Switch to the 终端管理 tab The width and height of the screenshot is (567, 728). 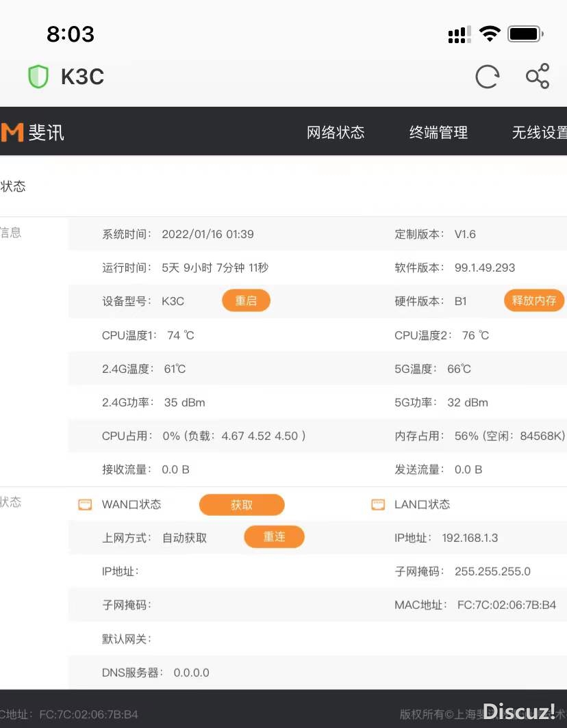point(438,133)
